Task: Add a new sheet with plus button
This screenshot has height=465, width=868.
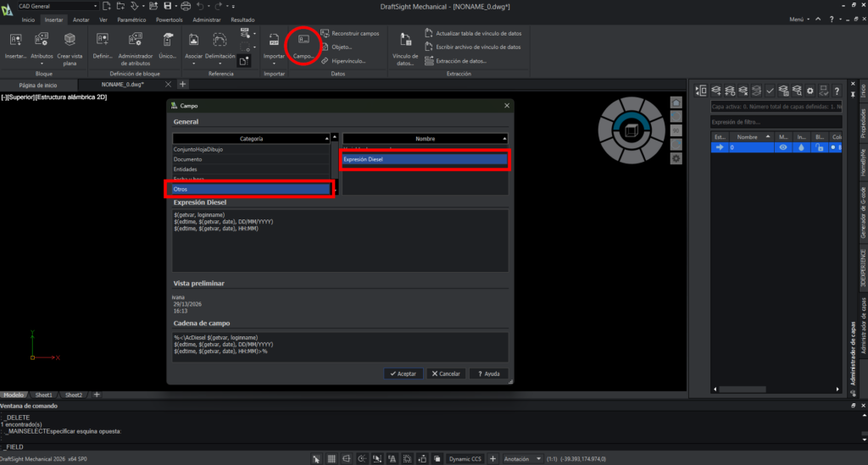Action: coord(97,395)
